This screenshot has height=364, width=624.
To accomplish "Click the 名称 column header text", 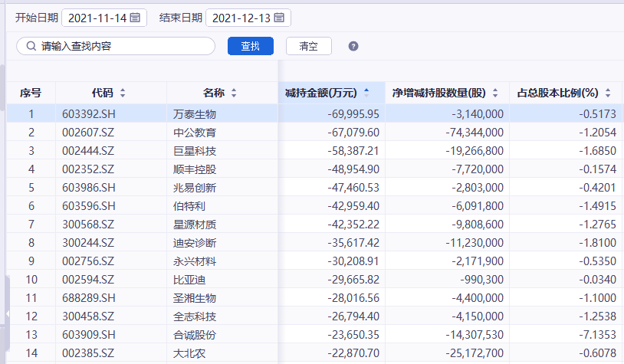I will click(x=214, y=93).
